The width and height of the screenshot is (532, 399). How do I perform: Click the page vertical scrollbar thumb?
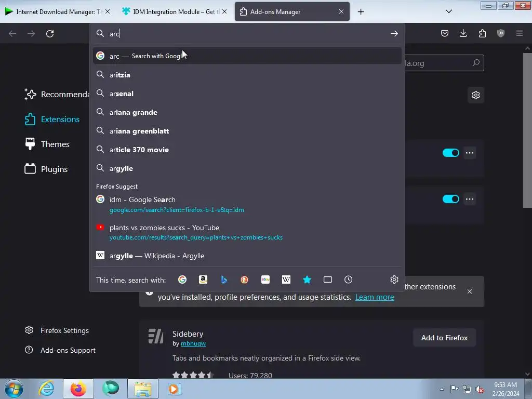point(527,129)
